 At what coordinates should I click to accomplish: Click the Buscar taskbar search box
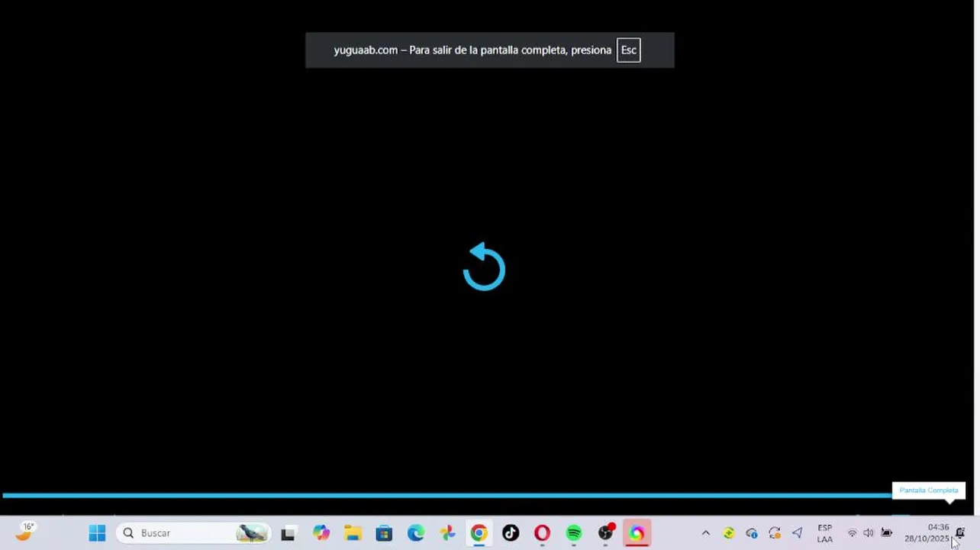click(x=194, y=533)
